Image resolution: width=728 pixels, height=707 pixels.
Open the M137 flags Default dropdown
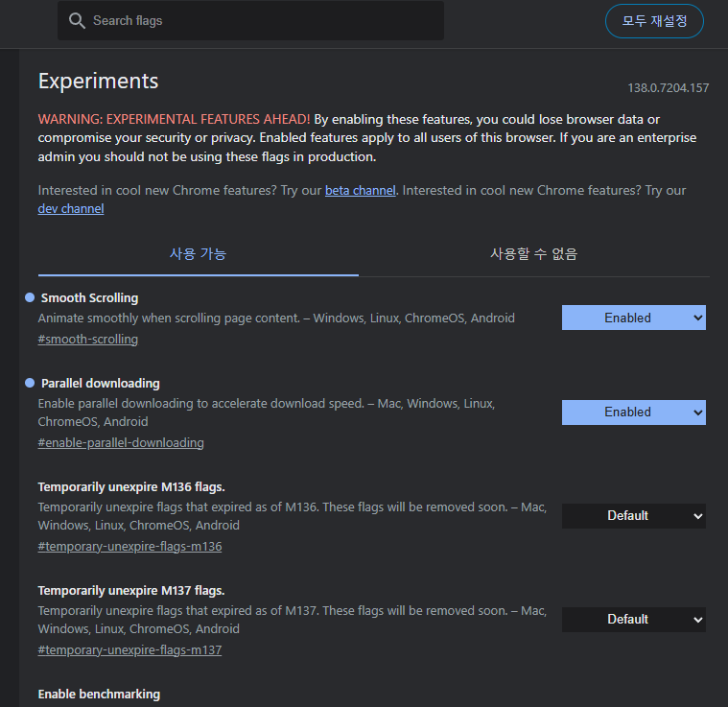pos(634,620)
